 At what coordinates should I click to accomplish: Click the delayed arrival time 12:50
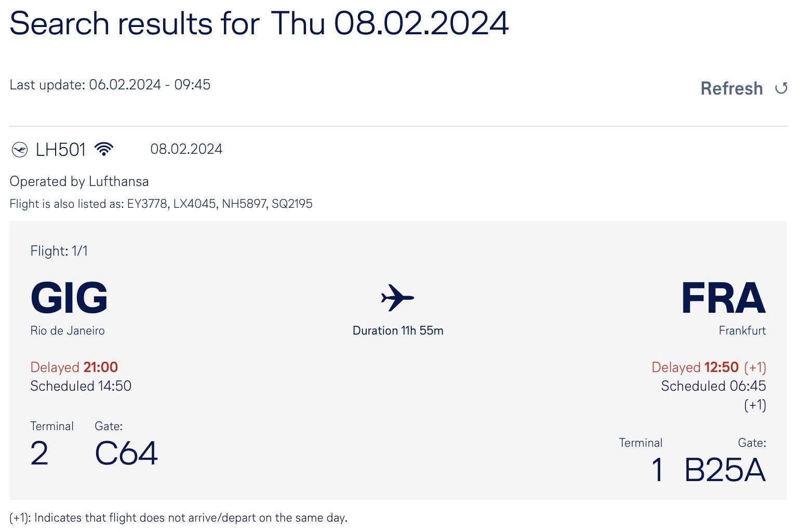pos(722,367)
